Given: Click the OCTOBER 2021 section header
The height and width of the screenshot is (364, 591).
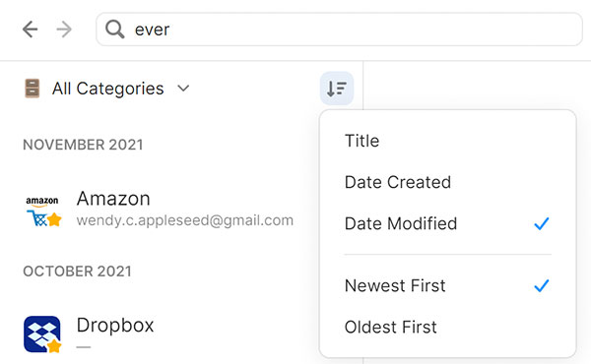Looking at the screenshot, I should pos(77,272).
